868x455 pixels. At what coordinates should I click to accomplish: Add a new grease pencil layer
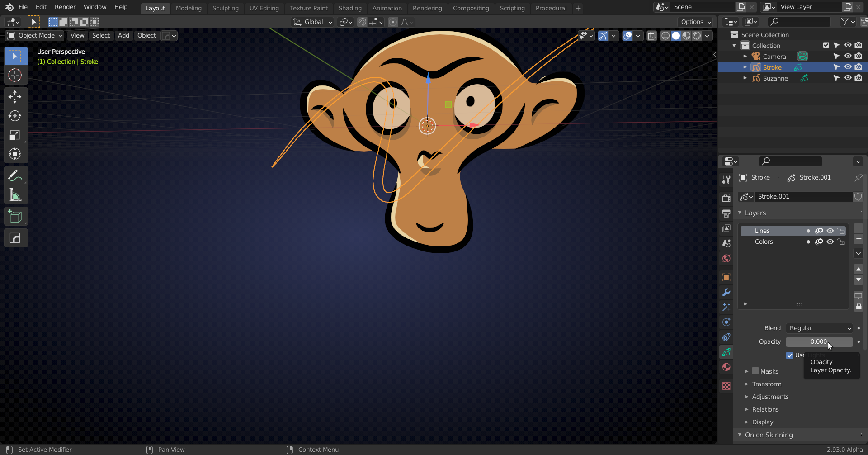click(x=859, y=228)
